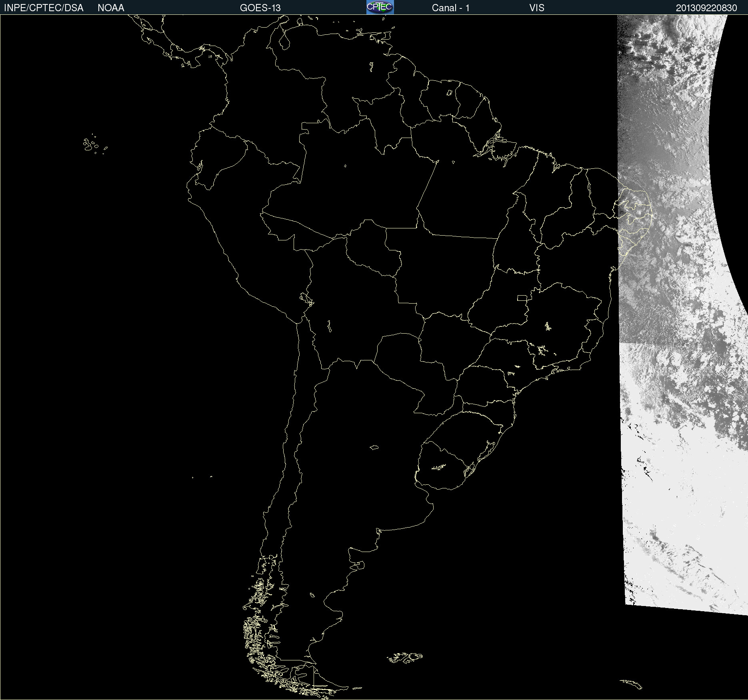Click the reservoir outline inside Uruguay

click(x=438, y=467)
